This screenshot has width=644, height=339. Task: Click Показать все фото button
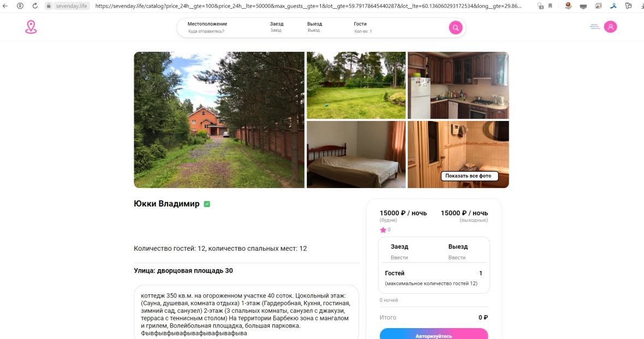[468, 176]
